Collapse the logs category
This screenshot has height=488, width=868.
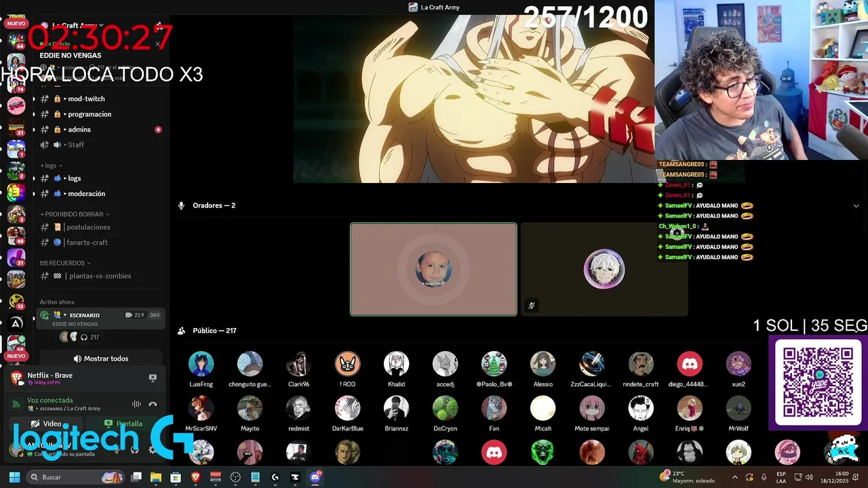click(51, 166)
